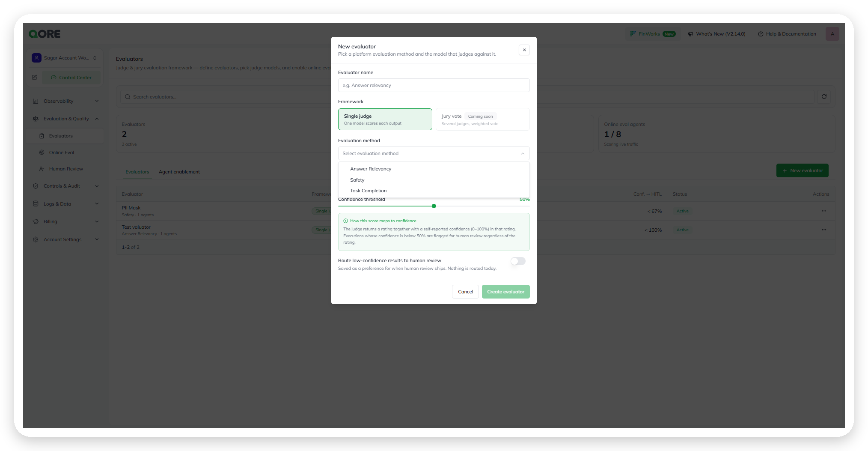Close the New evaluator dialog
The image size is (868, 451).
(524, 50)
